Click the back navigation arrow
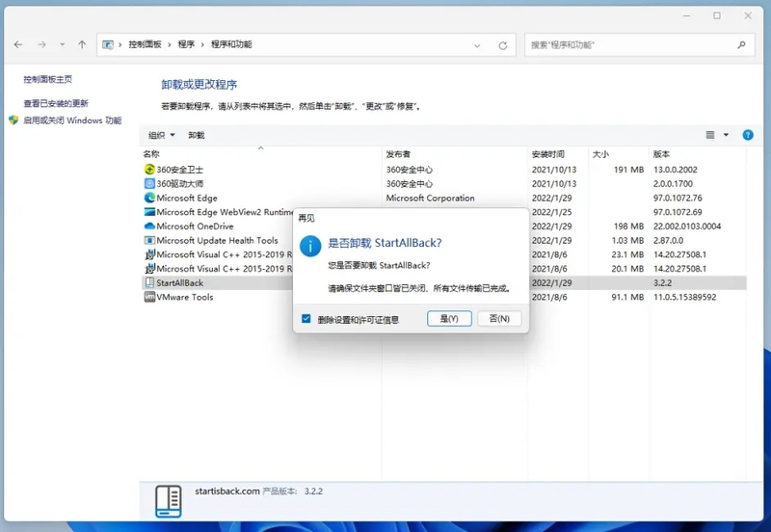Viewport: 771px width, 532px height. [18, 44]
